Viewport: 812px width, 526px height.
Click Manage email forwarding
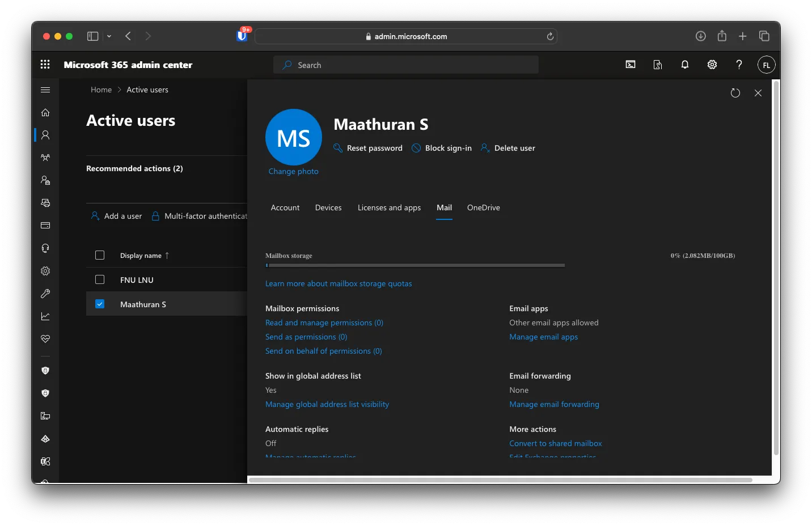[x=554, y=404]
